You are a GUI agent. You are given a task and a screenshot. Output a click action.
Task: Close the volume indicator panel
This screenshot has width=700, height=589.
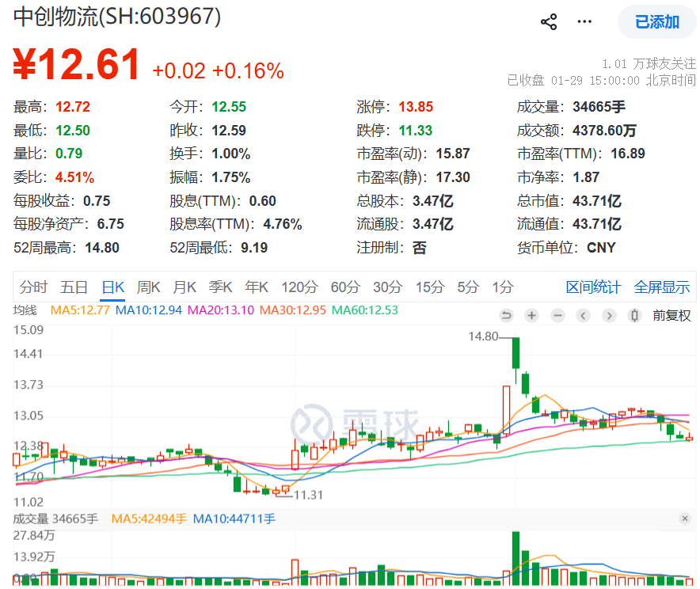click(685, 519)
